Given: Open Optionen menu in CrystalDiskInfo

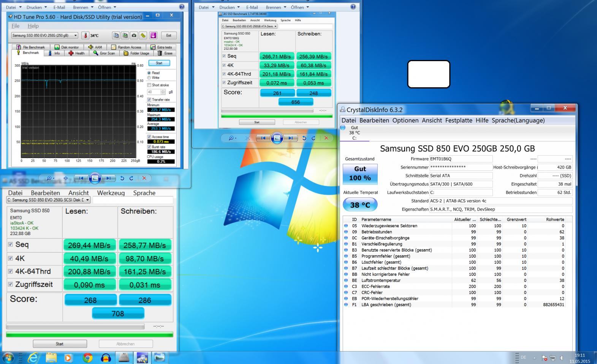Looking at the screenshot, I should pos(405,120).
